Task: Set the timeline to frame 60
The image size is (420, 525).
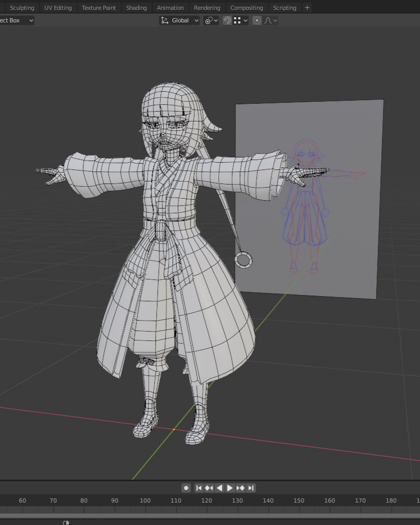Action: click(x=22, y=500)
